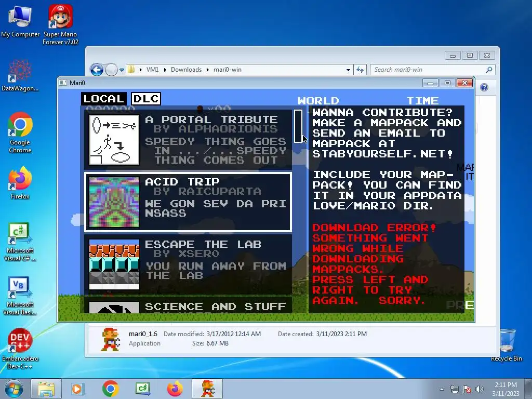Open Google Chrome desktop shortcut
This screenshot has height=399, width=532.
tap(20, 132)
